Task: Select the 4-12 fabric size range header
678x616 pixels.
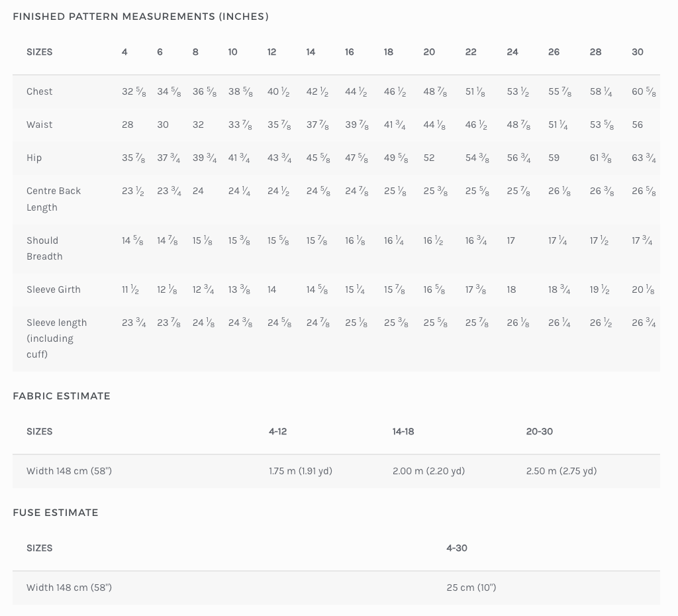Action: click(x=278, y=431)
